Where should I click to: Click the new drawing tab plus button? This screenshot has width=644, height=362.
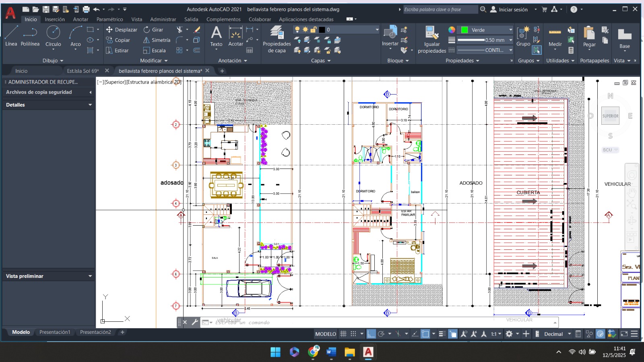(x=222, y=71)
